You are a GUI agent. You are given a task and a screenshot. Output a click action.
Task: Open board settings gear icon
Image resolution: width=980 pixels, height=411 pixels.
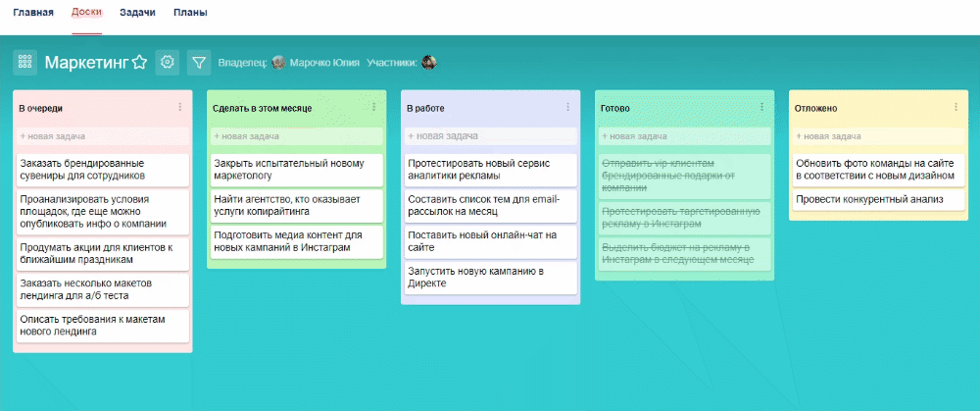168,63
